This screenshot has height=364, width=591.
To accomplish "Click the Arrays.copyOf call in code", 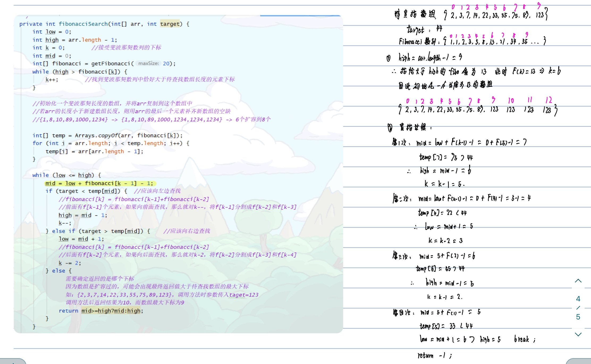I will click(x=96, y=135).
